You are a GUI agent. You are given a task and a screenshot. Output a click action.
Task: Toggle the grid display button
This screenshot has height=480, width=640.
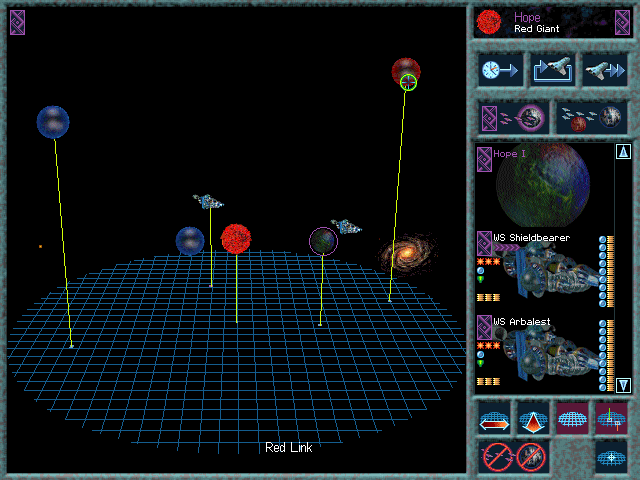pos(572,419)
